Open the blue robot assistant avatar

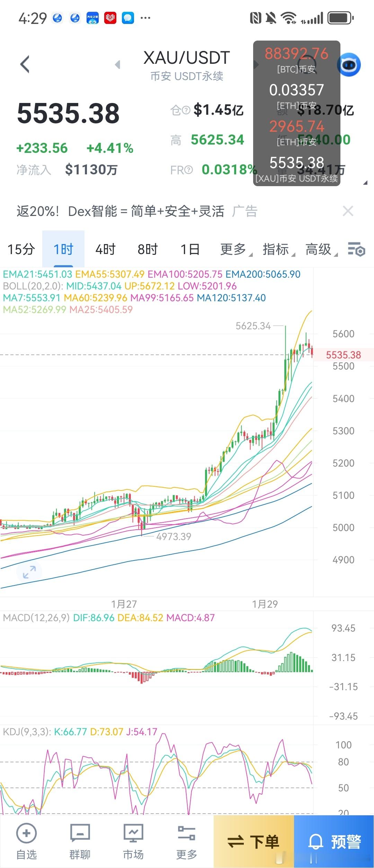(349, 65)
